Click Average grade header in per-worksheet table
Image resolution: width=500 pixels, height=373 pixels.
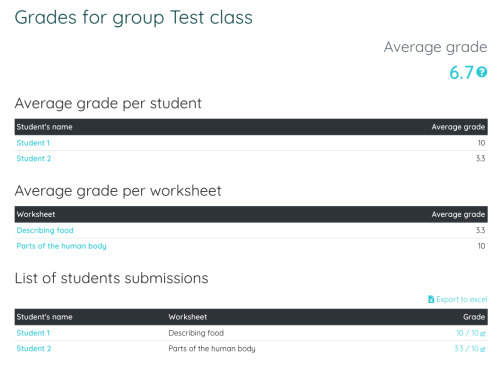[x=458, y=214]
